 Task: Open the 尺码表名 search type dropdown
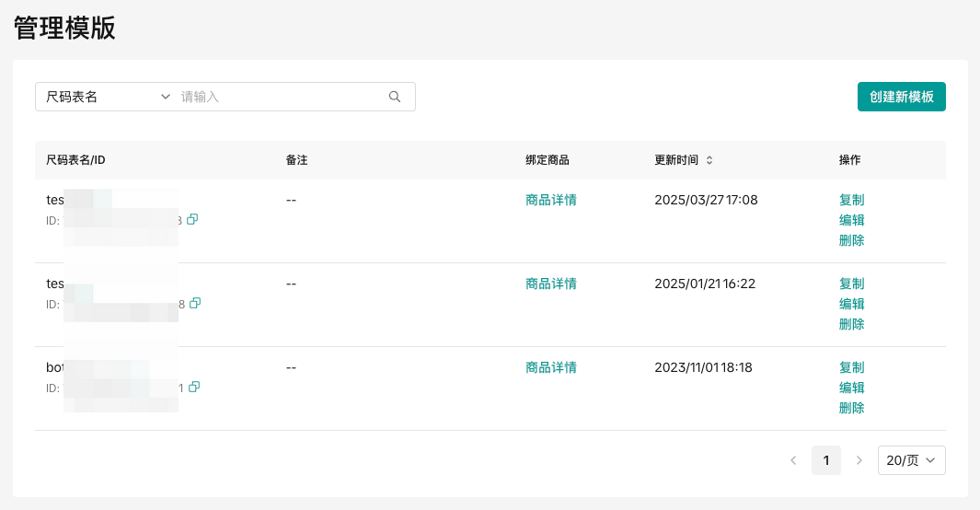click(108, 97)
